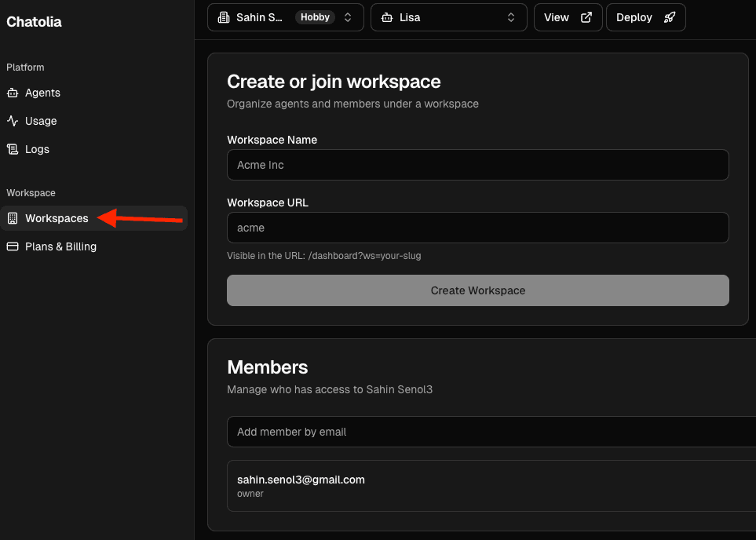Open the Lisa agent selector chevron
The width and height of the screenshot is (756, 540).
(x=511, y=17)
